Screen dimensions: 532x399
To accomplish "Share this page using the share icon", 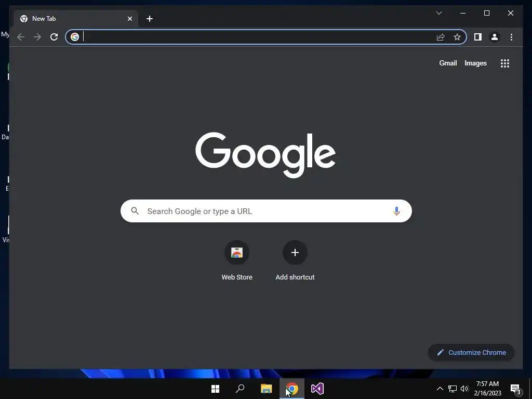I will click(x=441, y=37).
